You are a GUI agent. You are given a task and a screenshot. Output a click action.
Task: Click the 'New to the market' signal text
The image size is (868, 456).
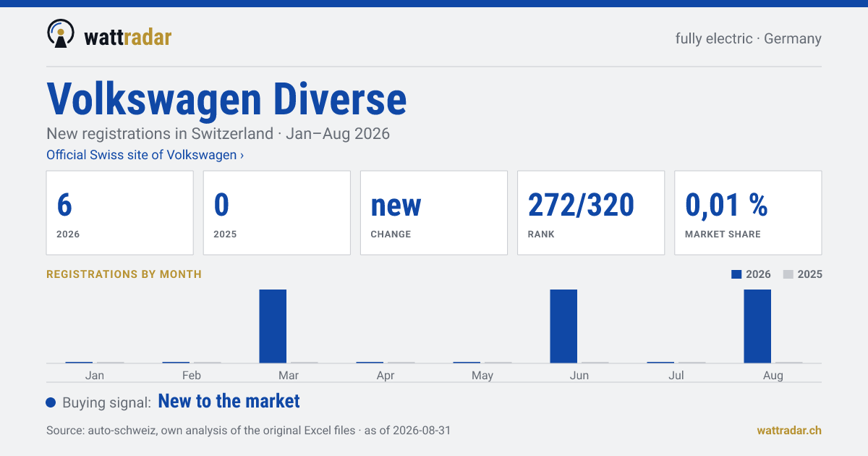229,401
